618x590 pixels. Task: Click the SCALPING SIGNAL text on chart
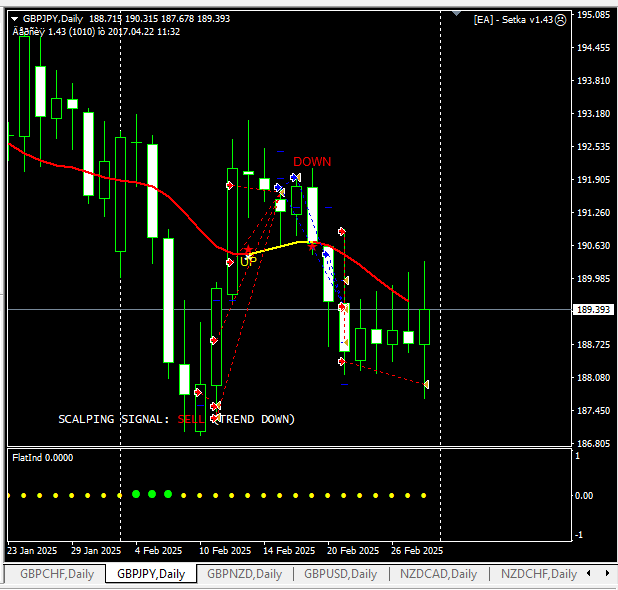114,419
